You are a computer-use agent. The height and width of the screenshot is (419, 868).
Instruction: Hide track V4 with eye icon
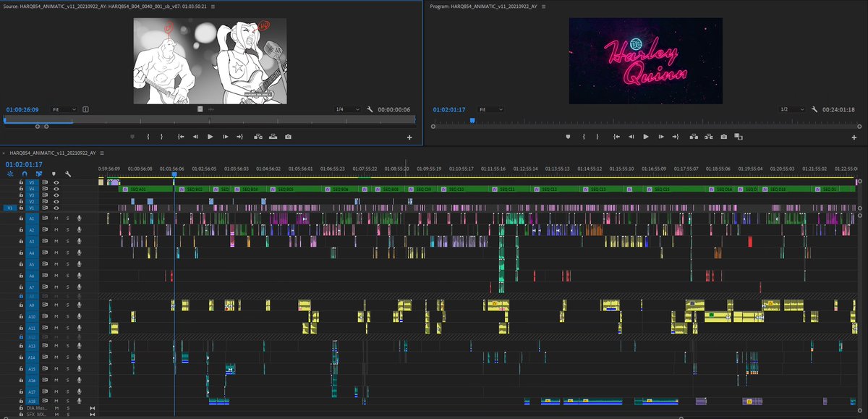56,189
